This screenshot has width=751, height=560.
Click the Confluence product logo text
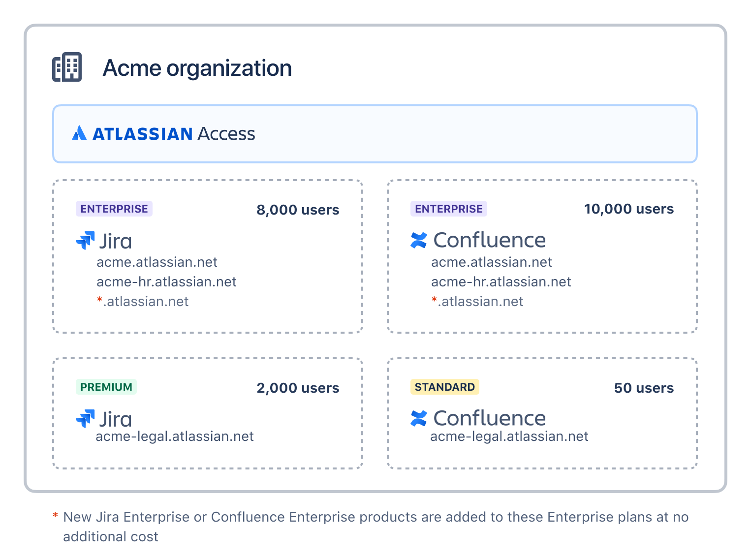(x=489, y=240)
